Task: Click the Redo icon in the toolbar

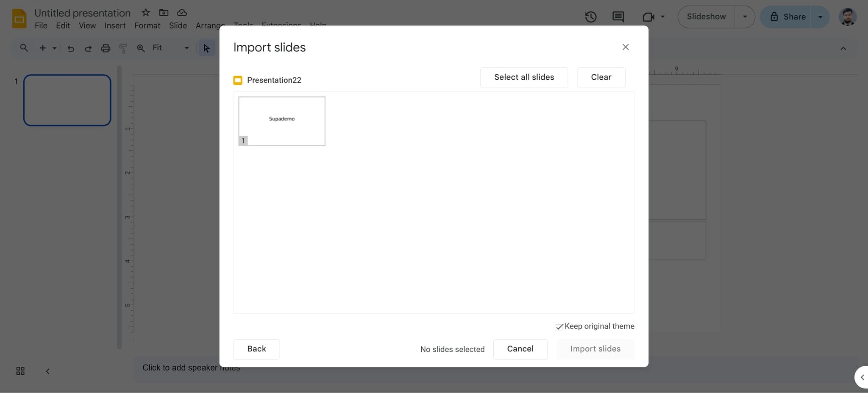Action: click(x=88, y=48)
